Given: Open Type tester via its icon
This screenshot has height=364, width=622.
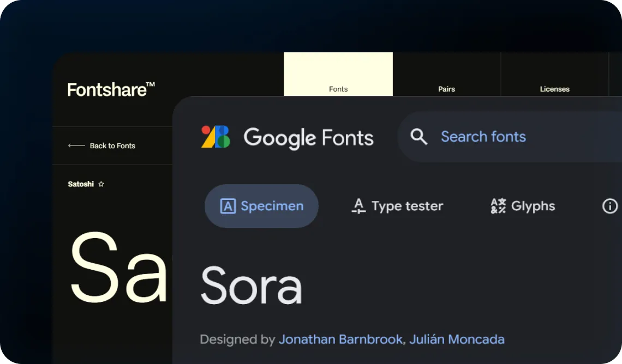Looking at the screenshot, I should point(357,206).
